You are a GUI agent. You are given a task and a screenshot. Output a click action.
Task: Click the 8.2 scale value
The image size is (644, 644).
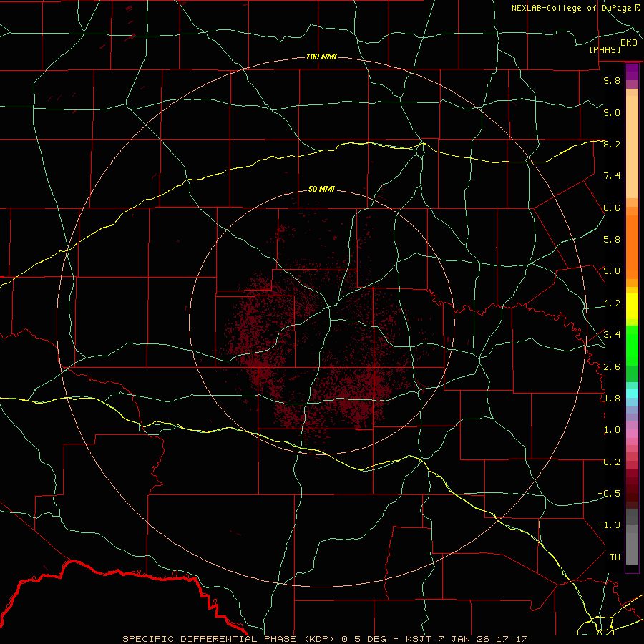[612, 144]
